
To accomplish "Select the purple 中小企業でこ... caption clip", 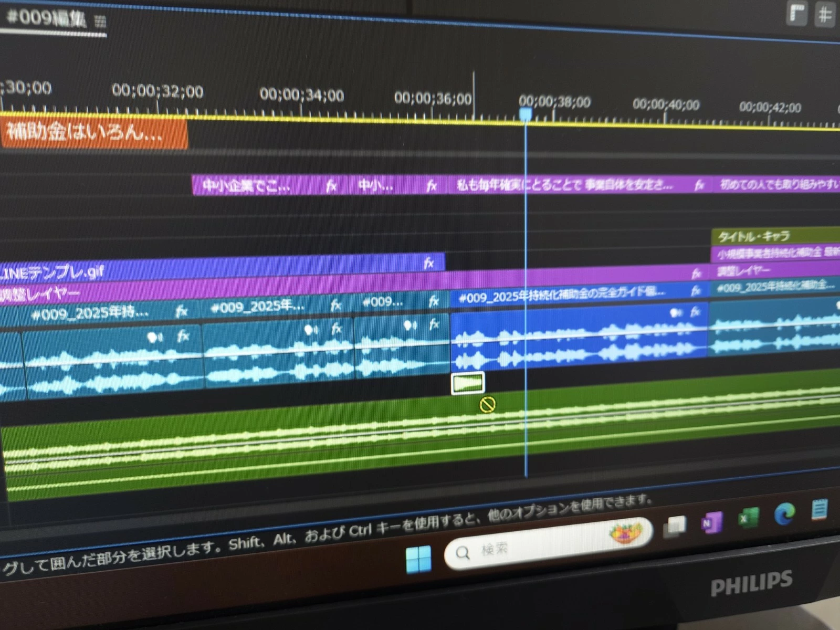I will [270, 185].
